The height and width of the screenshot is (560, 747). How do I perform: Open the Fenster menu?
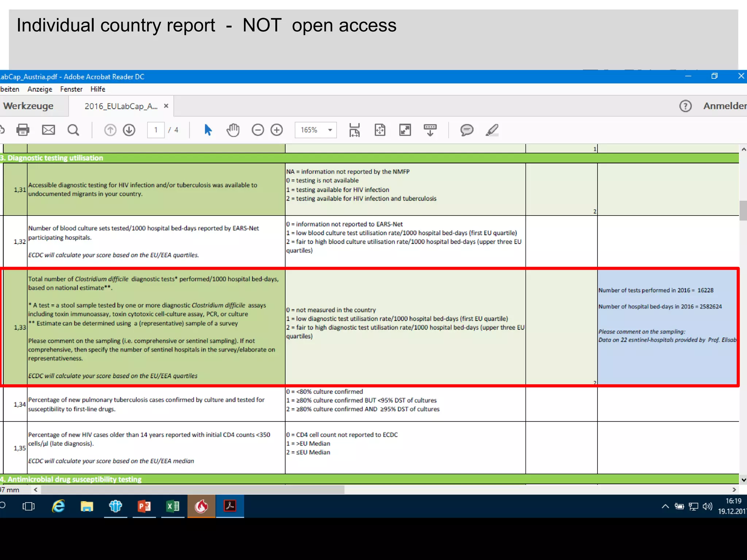[x=71, y=89]
